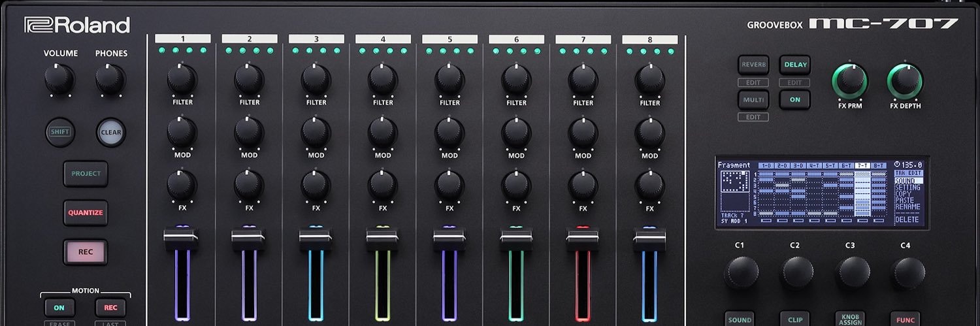Screen dimensions: 980x326
Task: Toggle the red QUANTIZE button
Action: coord(86,212)
